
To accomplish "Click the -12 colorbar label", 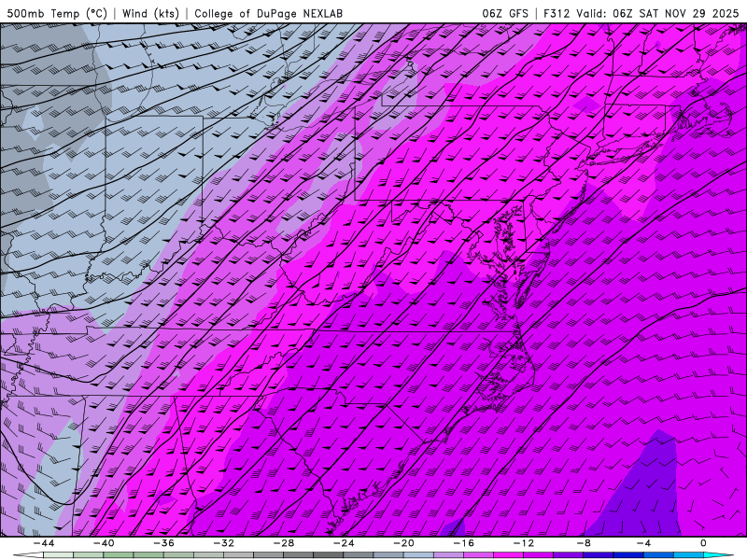I will coord(524,543).
